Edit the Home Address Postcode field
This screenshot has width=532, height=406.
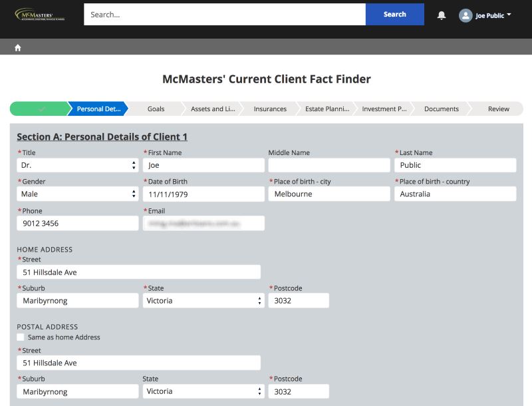click(x=299, y=301)
